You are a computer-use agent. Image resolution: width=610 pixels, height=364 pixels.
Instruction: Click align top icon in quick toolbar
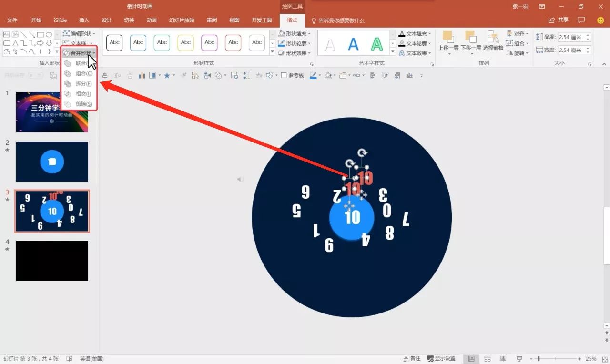[x=385, y=75]
